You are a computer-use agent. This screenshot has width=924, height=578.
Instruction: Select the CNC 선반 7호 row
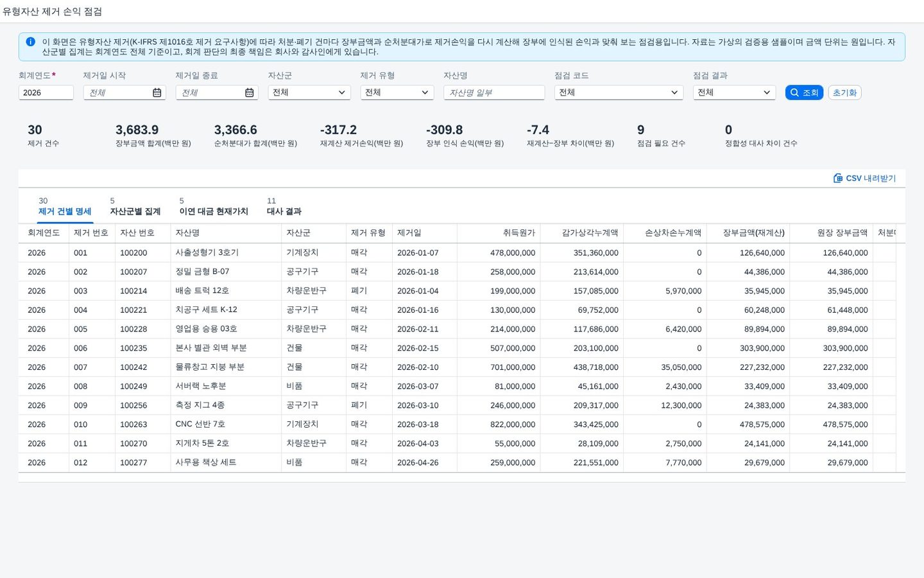click(x=457, y=425)
